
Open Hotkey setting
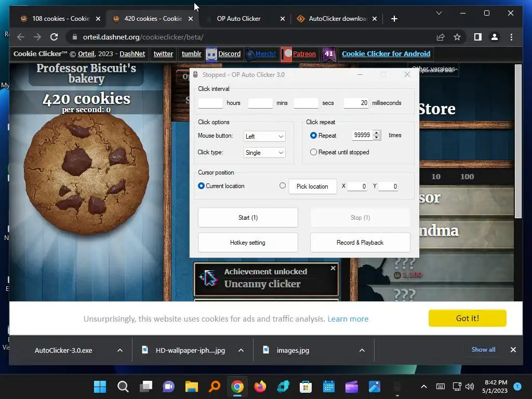pyautogui.click(x=248, y=243)
